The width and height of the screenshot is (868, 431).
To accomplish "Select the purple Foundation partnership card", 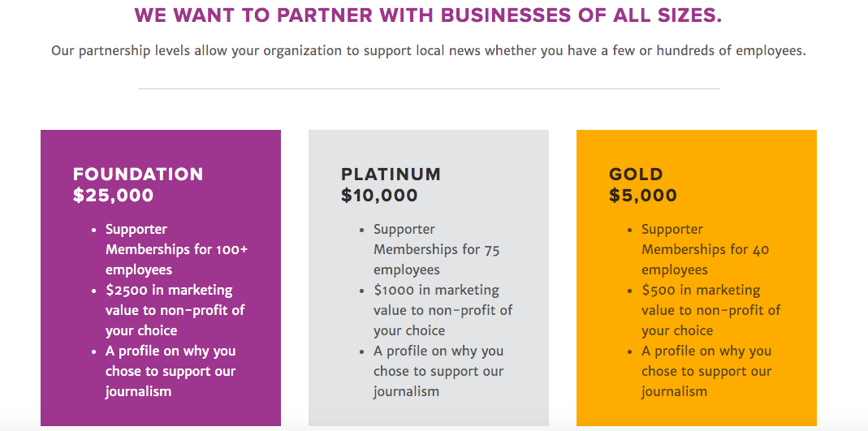I will point(161,278).
